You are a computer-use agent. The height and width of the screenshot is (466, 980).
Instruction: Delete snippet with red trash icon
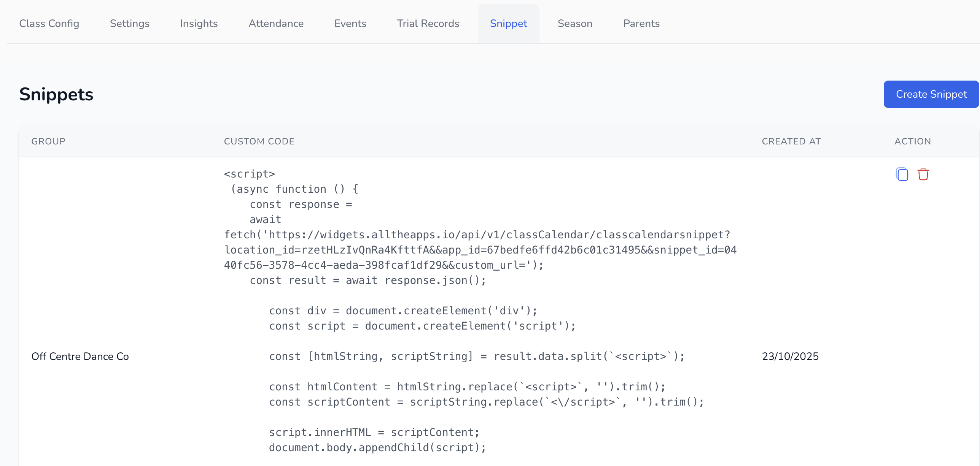tap(923, 174)
